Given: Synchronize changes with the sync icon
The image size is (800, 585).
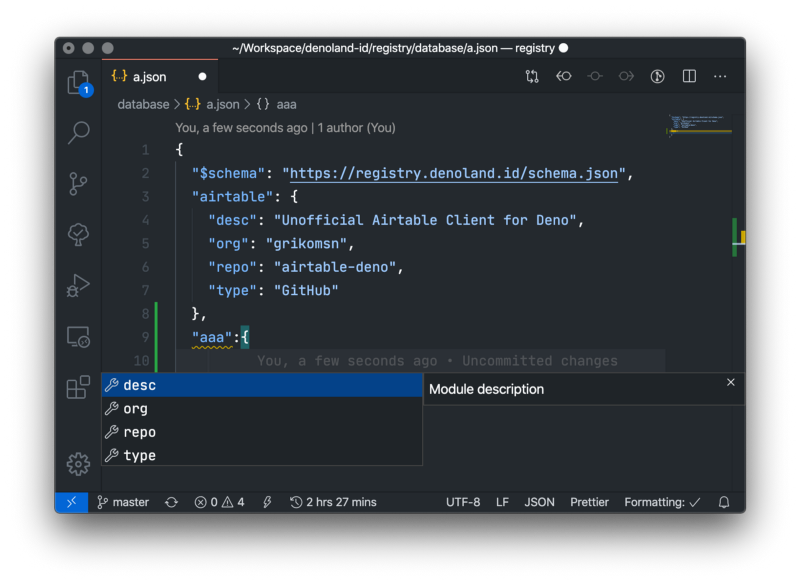Looking at the screenshot, I should pos(171,502).
